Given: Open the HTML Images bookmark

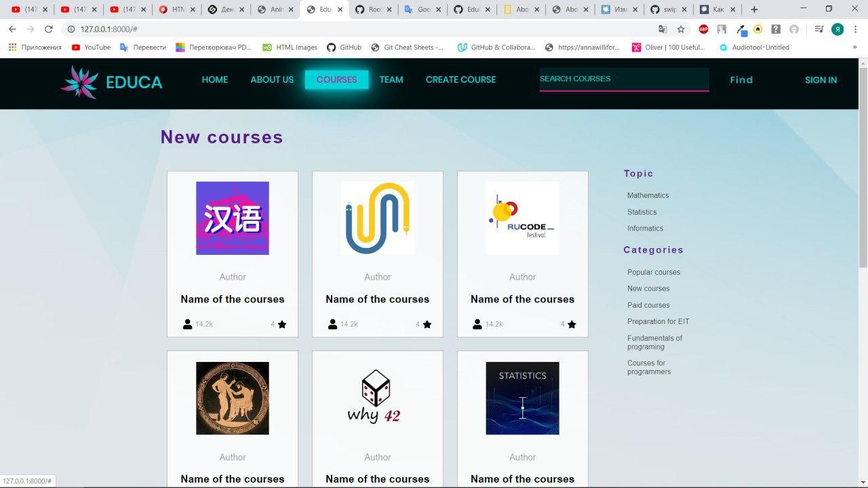Looking at the screenshot, I should tap(290, 47).
